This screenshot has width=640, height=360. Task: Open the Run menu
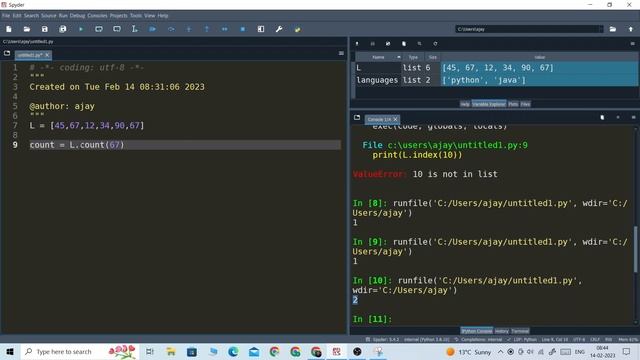click(x=63, y=16)
